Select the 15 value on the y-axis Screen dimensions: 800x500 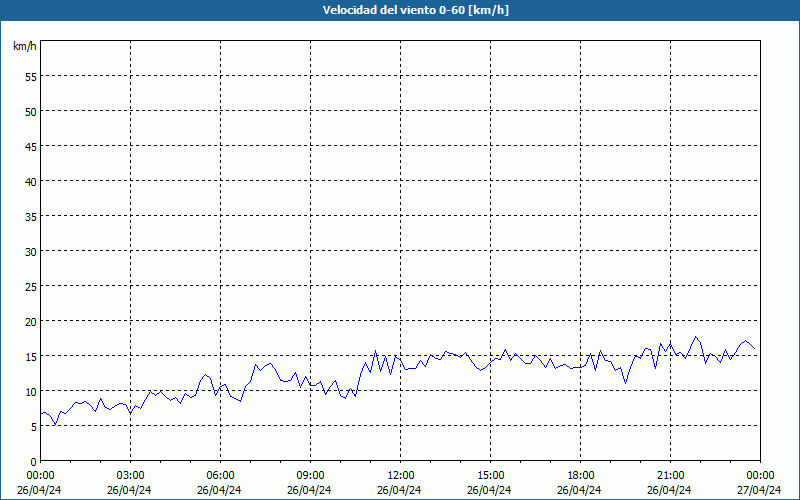click(x=31, y=357)
